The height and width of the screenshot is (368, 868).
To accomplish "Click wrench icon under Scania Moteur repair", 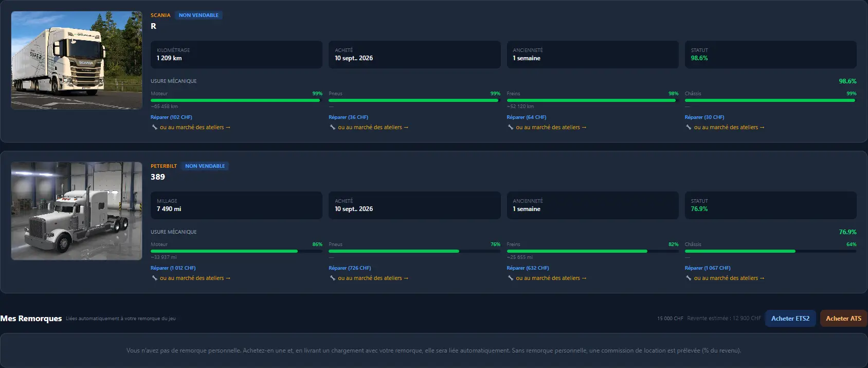I will [154, 127].
